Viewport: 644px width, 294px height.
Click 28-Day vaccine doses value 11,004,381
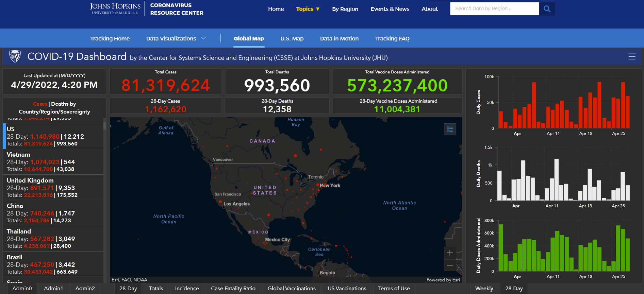point(397,109)
